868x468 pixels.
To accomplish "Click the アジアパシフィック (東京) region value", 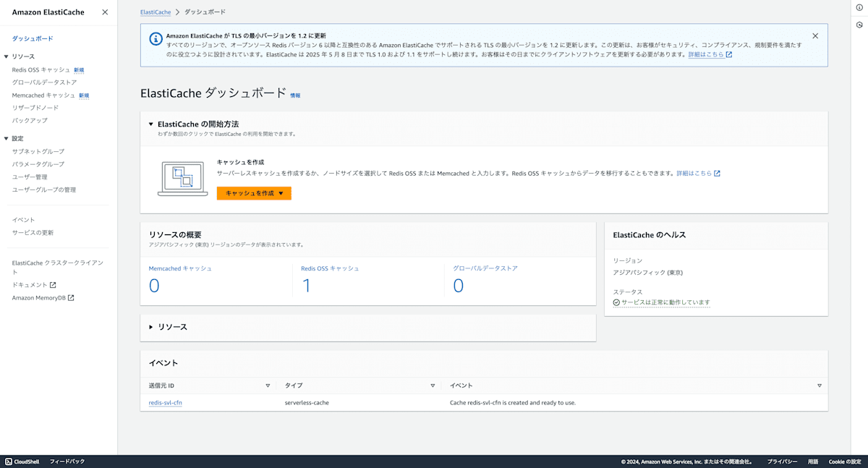I will coord(648,273).
